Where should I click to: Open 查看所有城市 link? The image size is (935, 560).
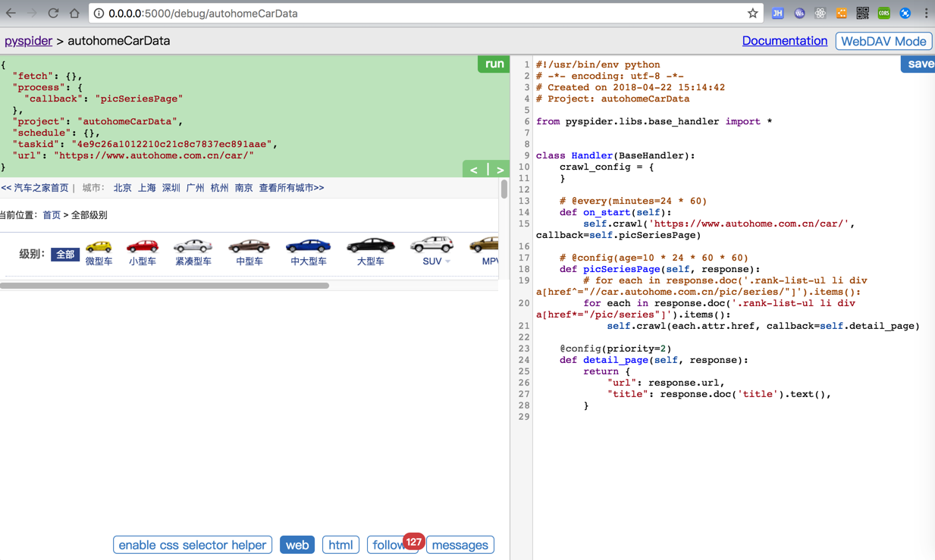(x=291, y=188)
